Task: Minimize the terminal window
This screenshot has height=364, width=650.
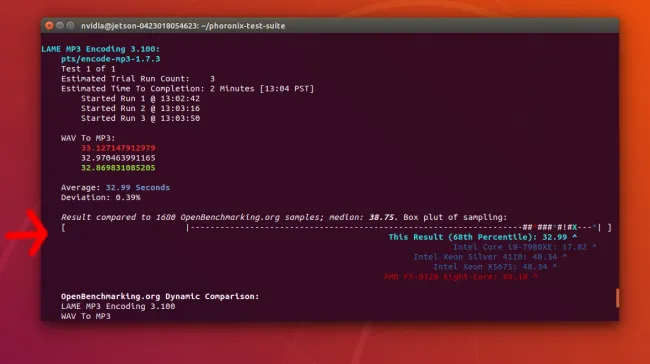Action: coord(60,25)
